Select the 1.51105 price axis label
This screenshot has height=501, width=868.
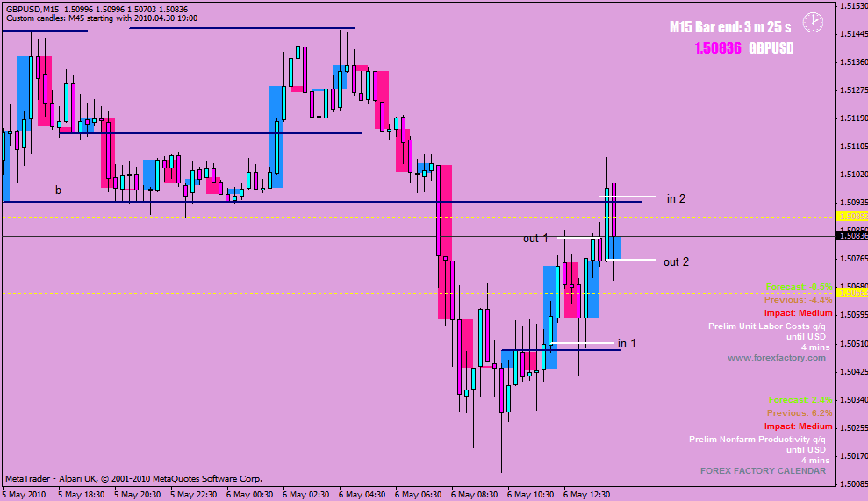pos(854,147)
